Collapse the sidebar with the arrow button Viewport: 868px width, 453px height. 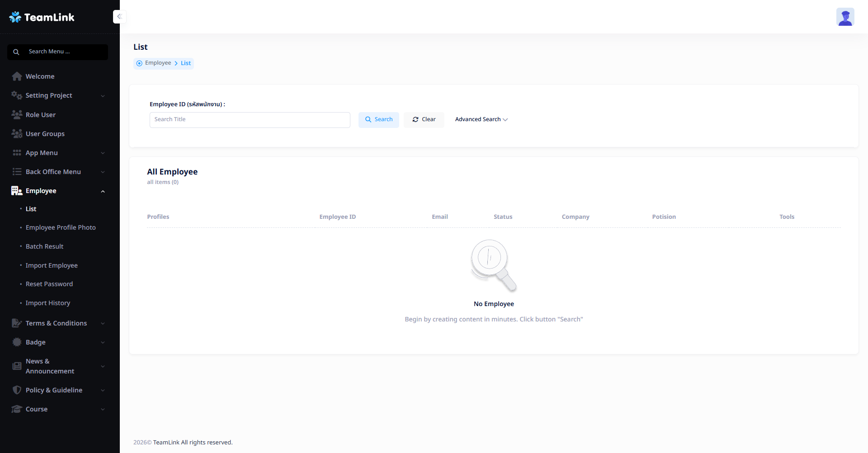119,17
